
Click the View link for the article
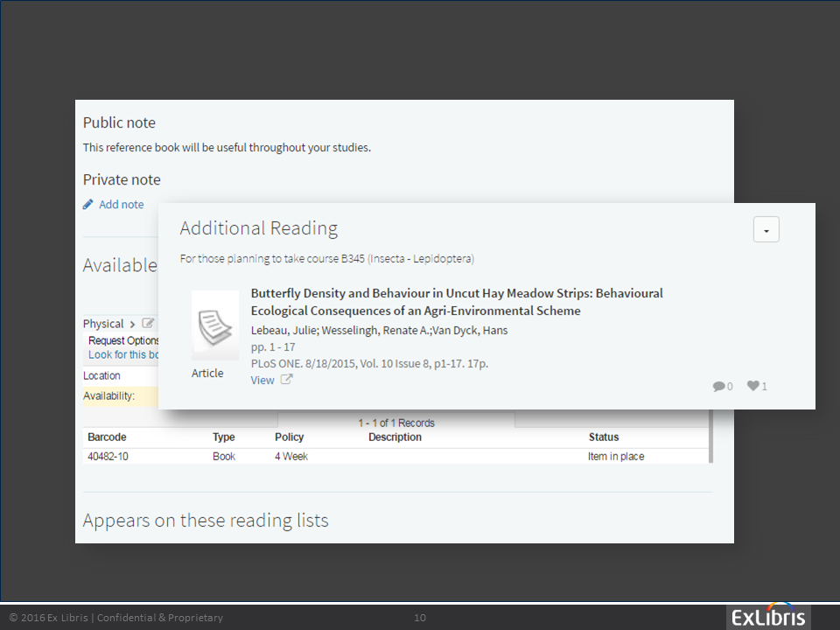tap(262, 380)
